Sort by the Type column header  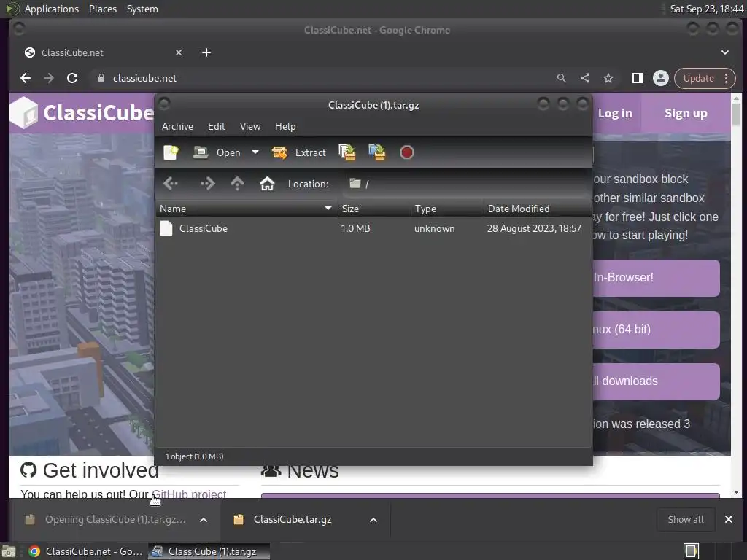447,209
